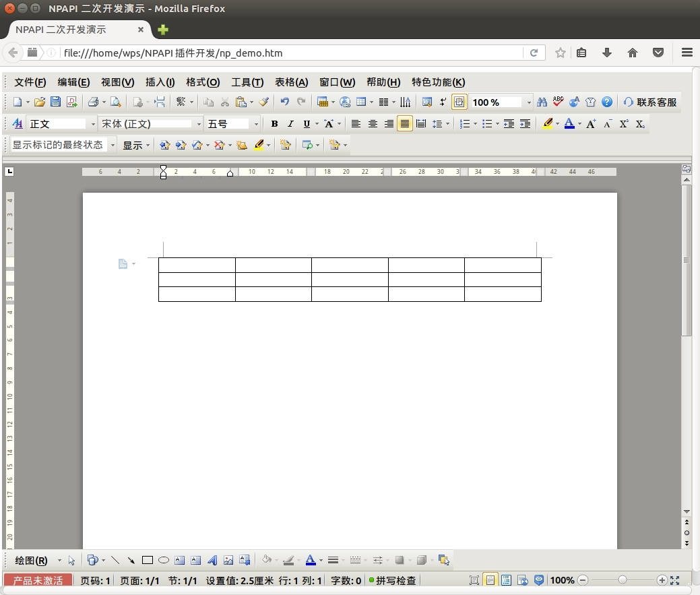
Task: Open the 插入(I) menu
Action: tap(160, 82)
